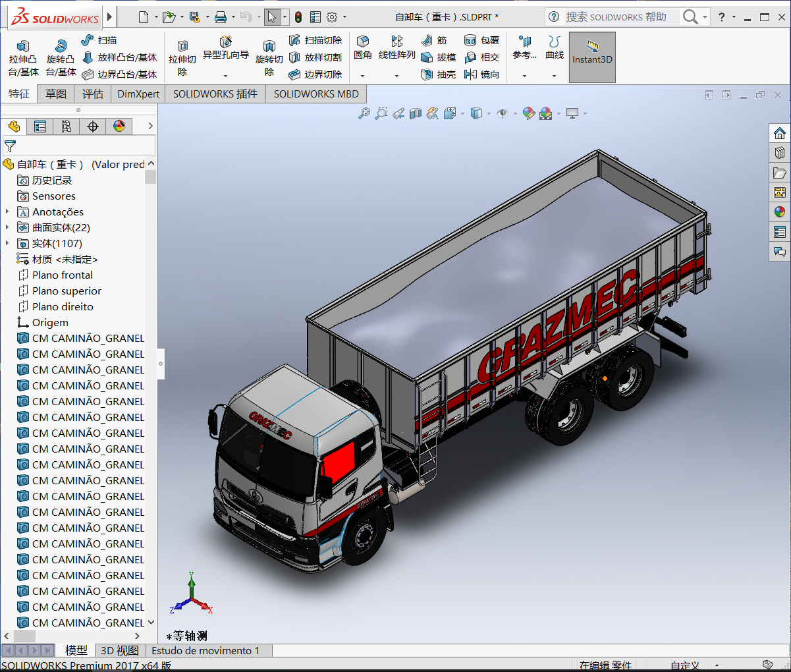Open the Save dropdown arrow
791x672 pixels.
pos(207,17)
